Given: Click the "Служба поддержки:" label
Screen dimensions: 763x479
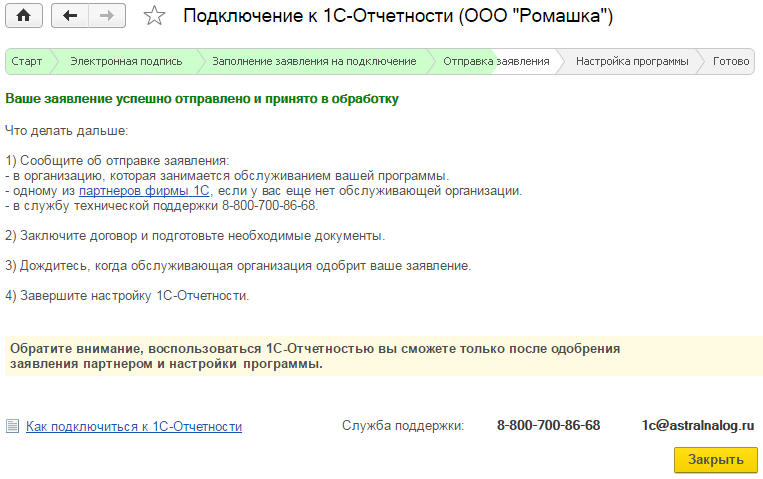Looking at the screenshot, I should point(403,426).
